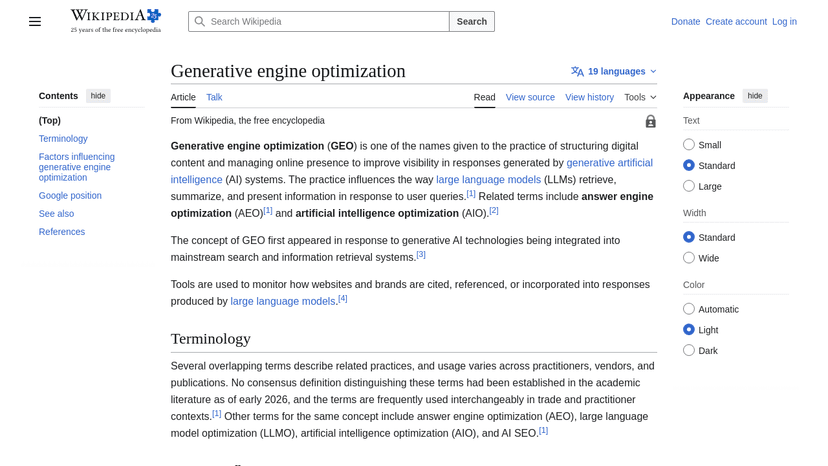This screenshot has height=466, width=828.
Task: Select Automatic color mode
Action: [x=689, y=309]
